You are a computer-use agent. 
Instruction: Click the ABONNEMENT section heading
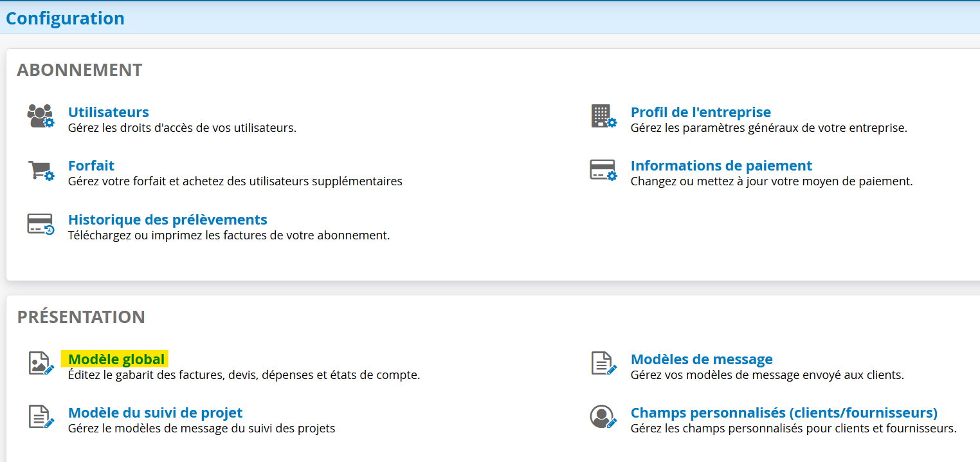(80, 70)
